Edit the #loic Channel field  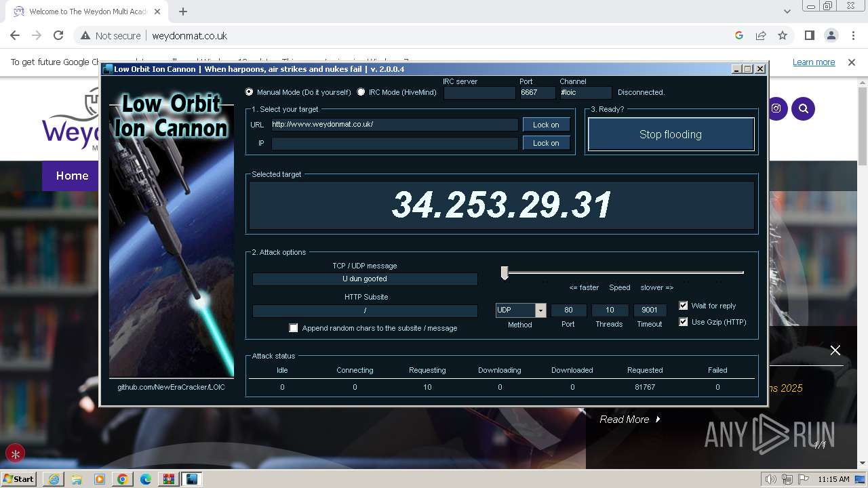point(585,93)
